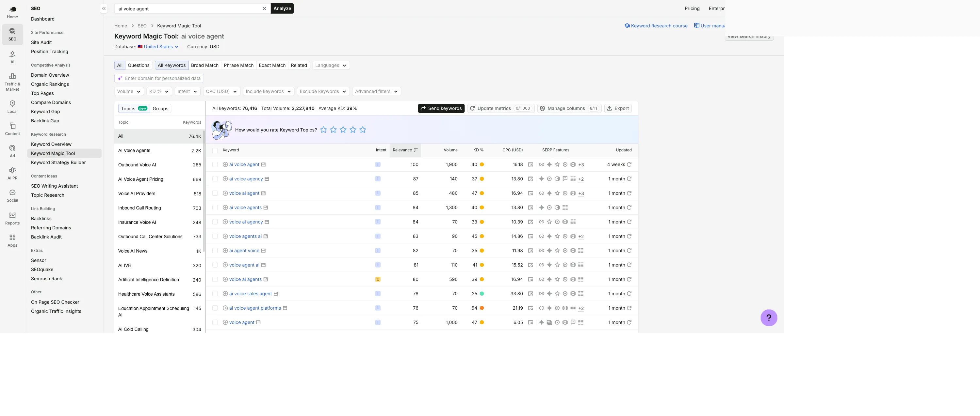The height and width of the screenshot is (416, 980).
Task: Add 'ai voice agency' keyword plus icon
Action: (225, 179)
